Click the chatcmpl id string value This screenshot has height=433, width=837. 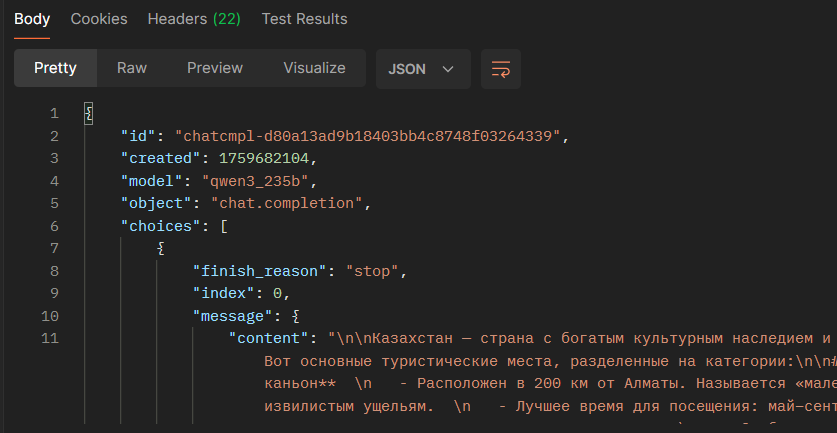point(371,136)
